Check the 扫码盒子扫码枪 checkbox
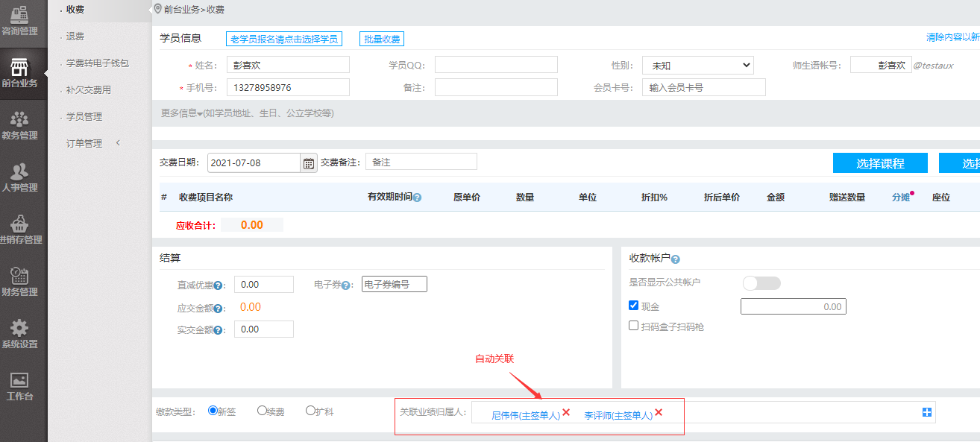The image size is (980, 442). coord(634,326)
